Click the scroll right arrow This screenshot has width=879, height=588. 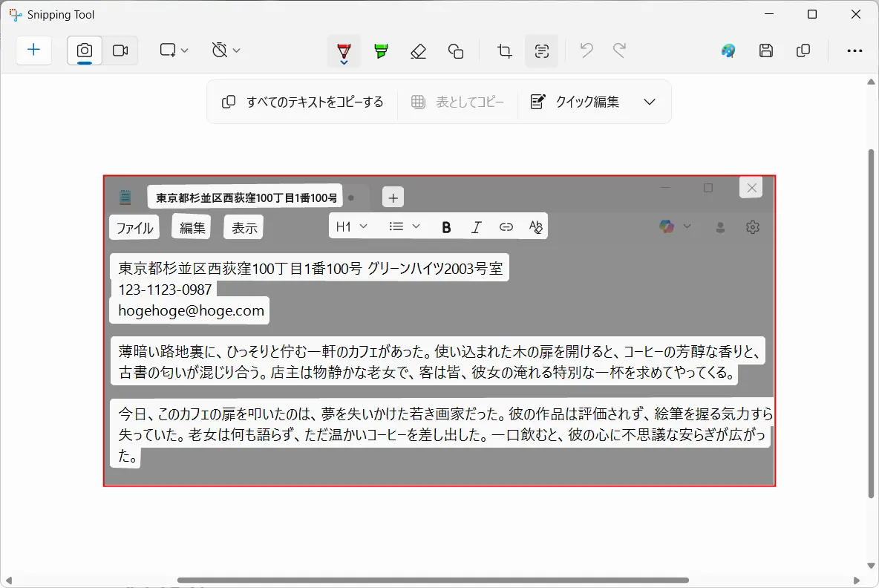click(856, 581)
